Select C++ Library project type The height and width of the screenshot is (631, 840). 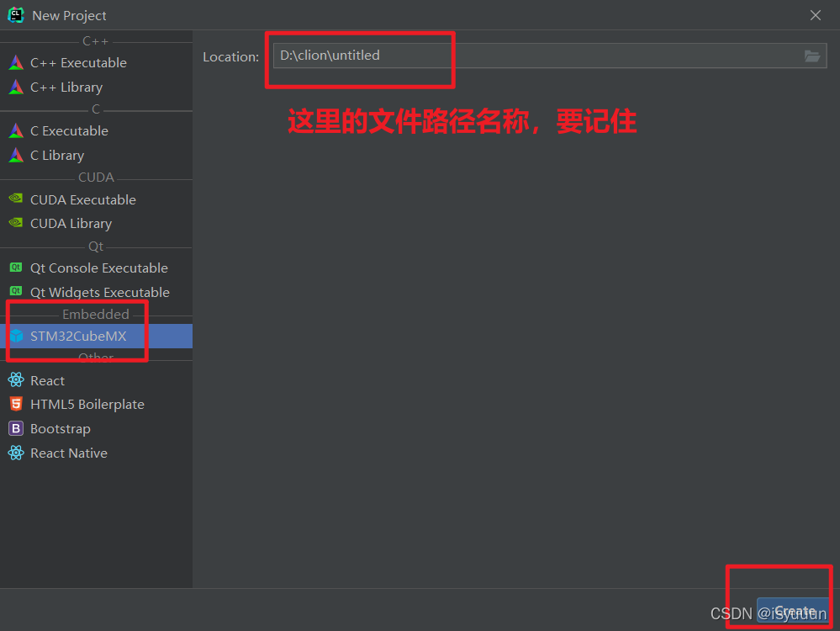coord(97,87)
